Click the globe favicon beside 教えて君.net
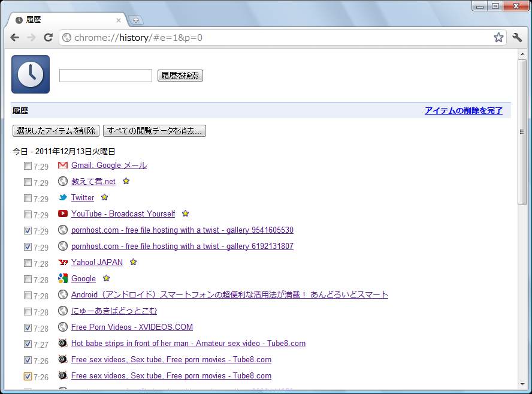Image resolution: width=532 pixels, height=394 pixels. tap(63, 181)
